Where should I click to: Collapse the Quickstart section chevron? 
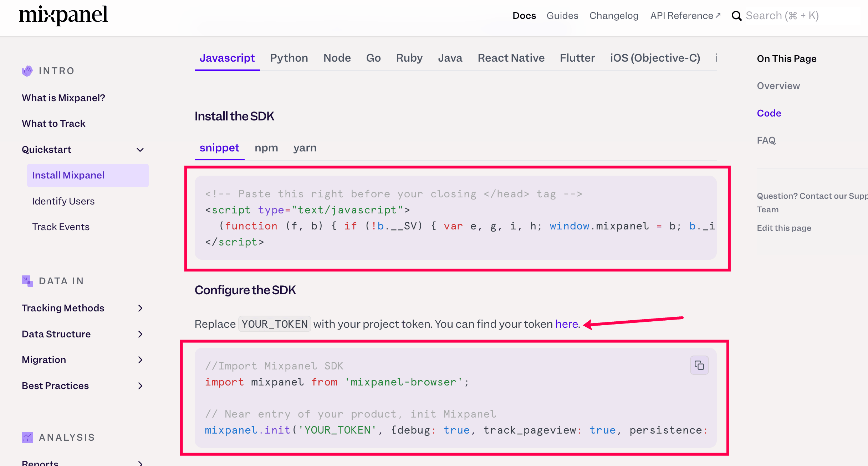click(x=140, y=150)
